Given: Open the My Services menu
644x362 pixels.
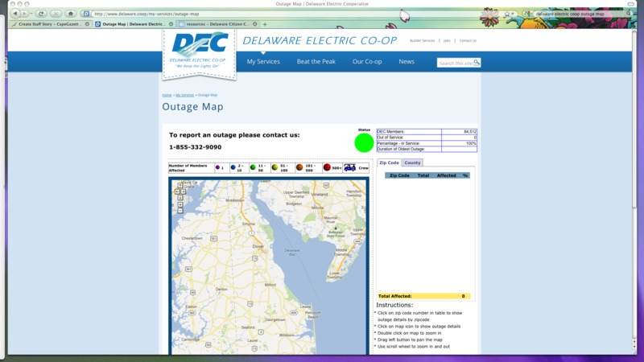Looking at the screenshot, I should [263, 62].
